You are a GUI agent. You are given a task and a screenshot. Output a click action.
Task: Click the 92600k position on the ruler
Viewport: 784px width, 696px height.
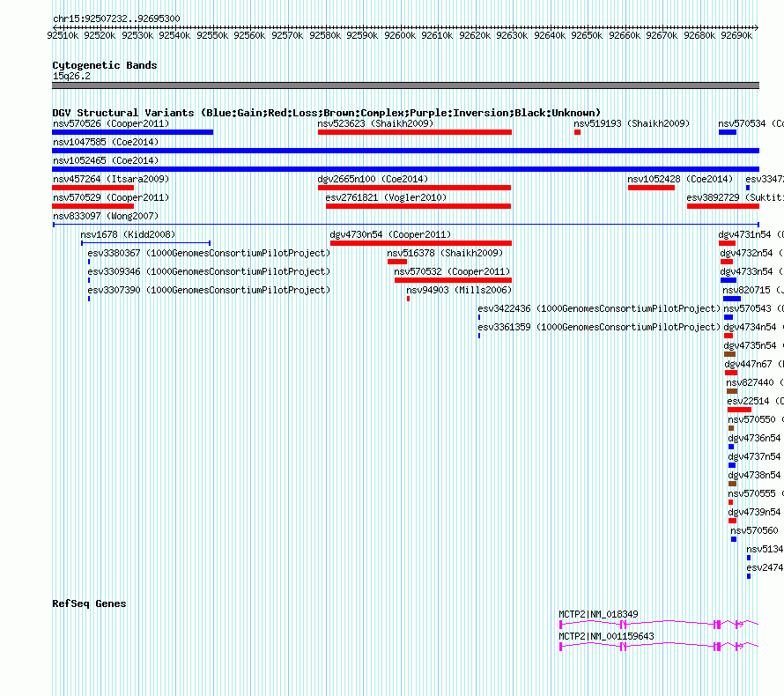[400, 35]
